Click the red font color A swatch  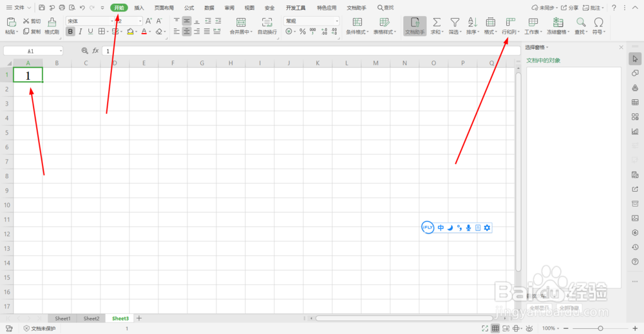coord(144,32)
